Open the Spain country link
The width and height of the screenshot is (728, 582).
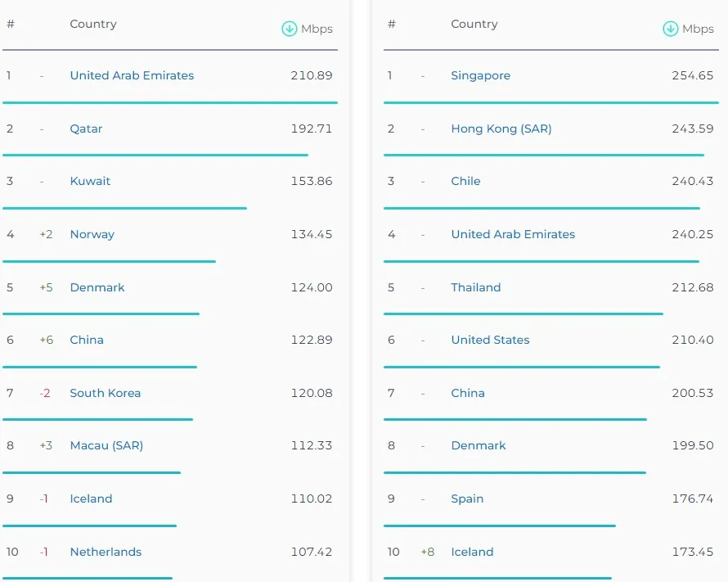coord(467,499)
